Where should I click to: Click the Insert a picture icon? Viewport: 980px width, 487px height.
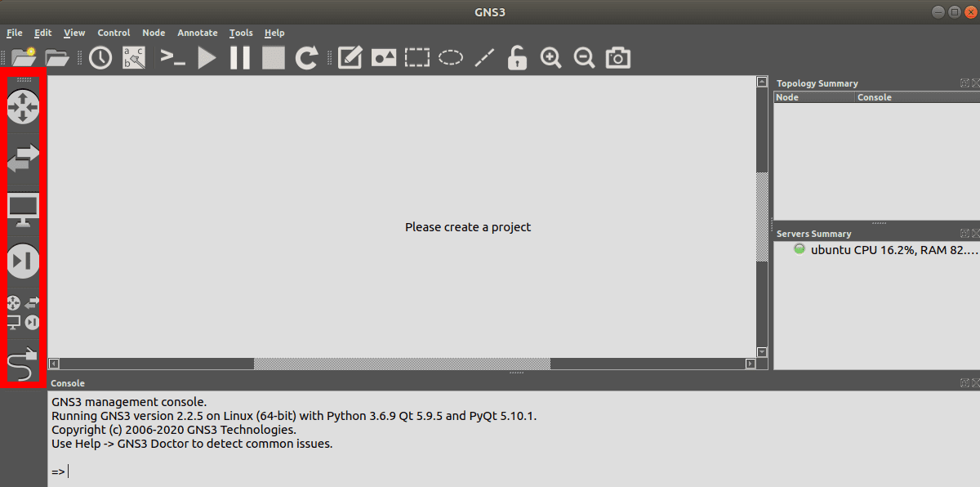pyautogui.click(x=384, y=57)
